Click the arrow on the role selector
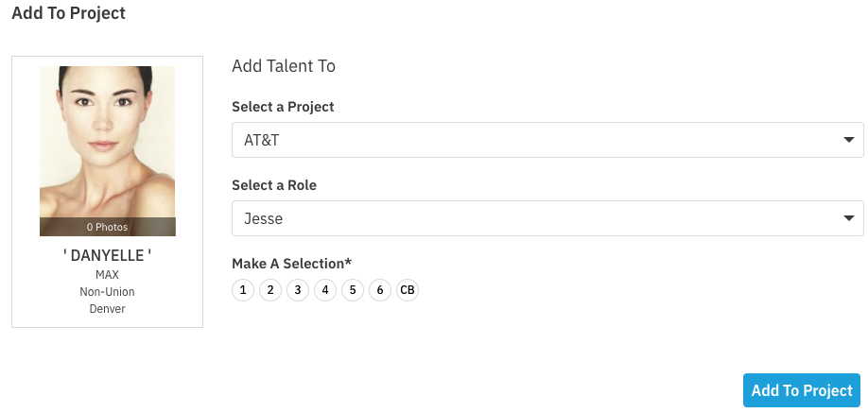Viewport: 868px width, 413px height. tap(847, 219)
